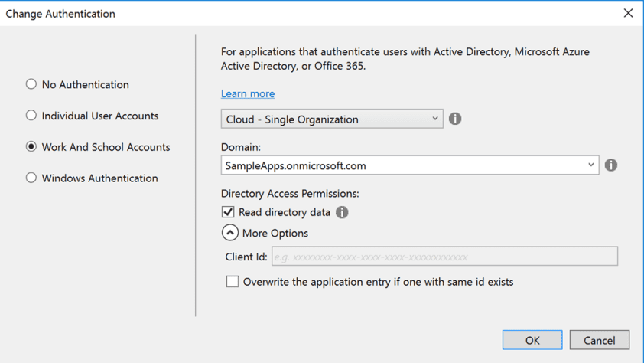Viewport: 644px width, 363px height.
Task: Select Work And School Accounts radio button
Action: (31, 147)
